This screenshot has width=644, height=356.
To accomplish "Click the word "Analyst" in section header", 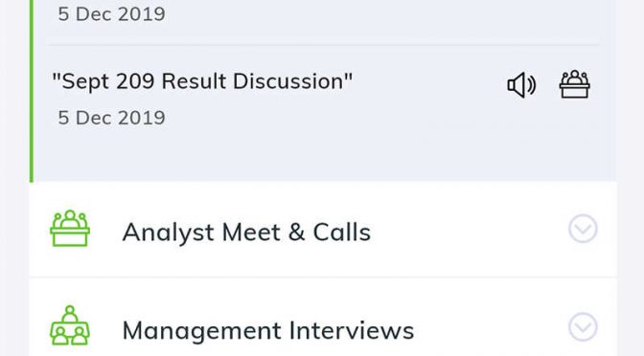I will coord(169,233).
